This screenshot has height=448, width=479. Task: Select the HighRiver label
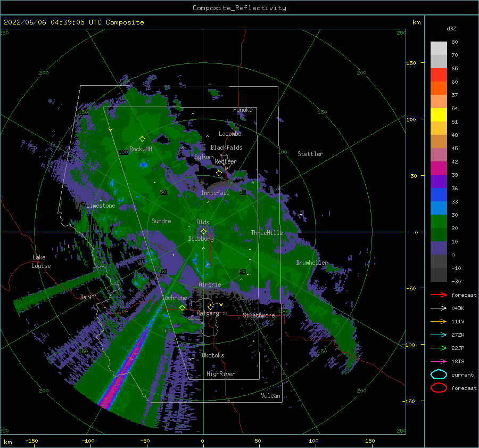point(221,374)
